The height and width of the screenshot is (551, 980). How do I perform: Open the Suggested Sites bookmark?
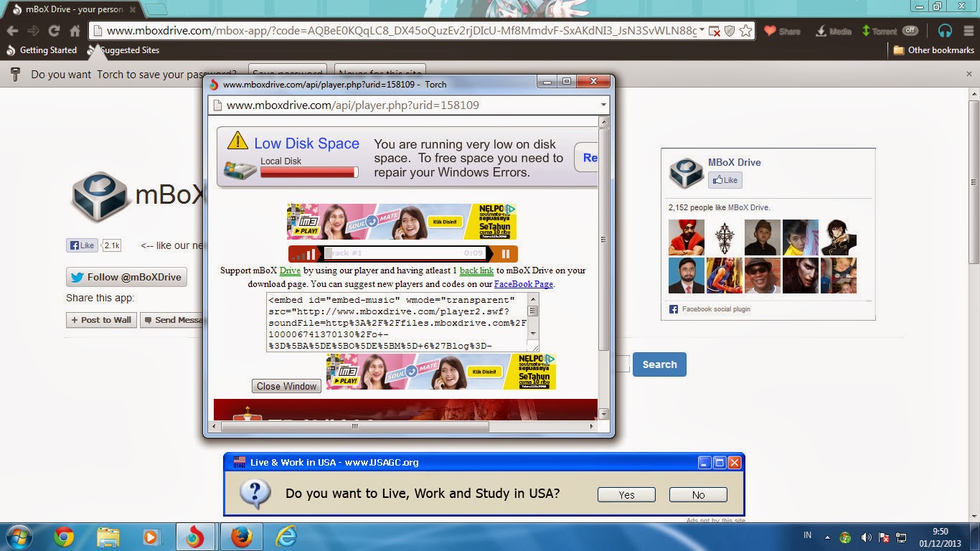click(123, 50)
